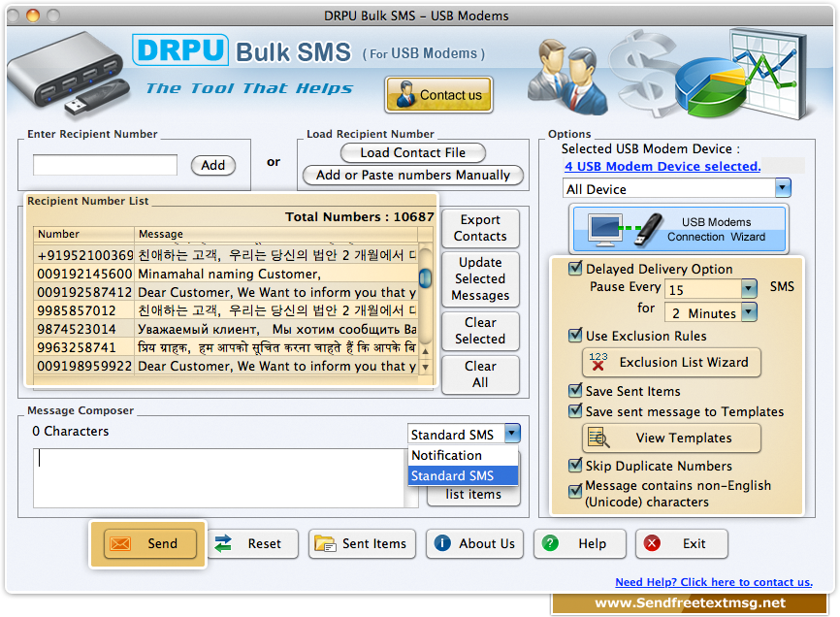The width and height of the screenshot is (840, 617).
Task: Click the folder icon on Sent Items
Action: coord(325,543)
